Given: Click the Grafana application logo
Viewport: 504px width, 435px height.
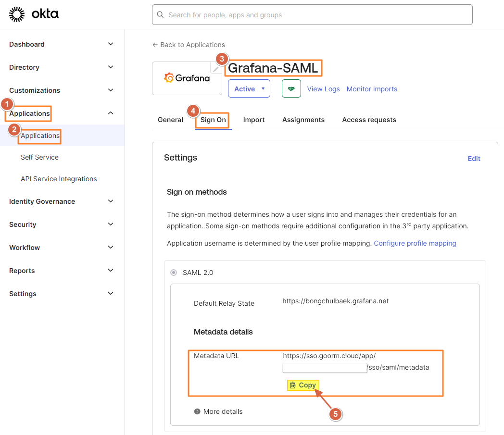Looking at the screenshot, I should click(187, 78).
